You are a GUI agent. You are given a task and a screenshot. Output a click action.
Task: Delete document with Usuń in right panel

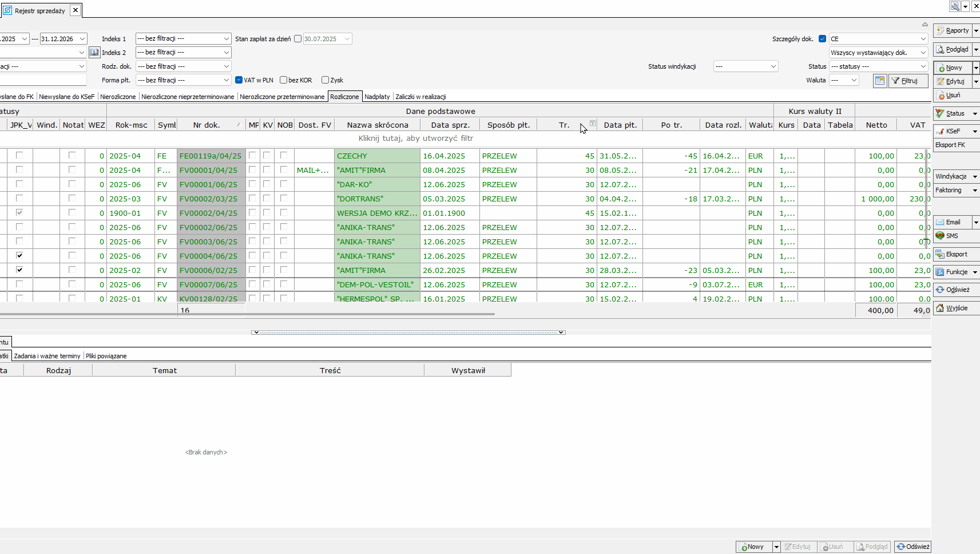tap(953, 96)
